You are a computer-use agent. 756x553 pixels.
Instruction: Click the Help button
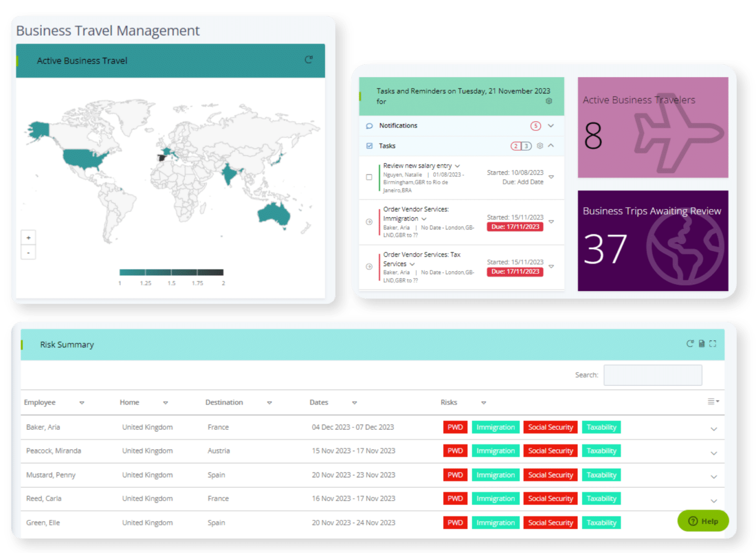[702, 520]
